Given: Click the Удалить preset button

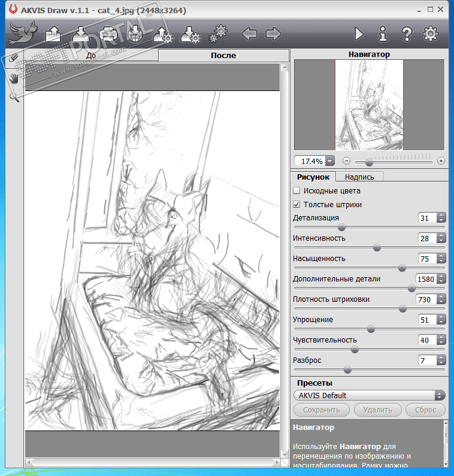Looking at the screenshot, I should (x=377, y=410).
